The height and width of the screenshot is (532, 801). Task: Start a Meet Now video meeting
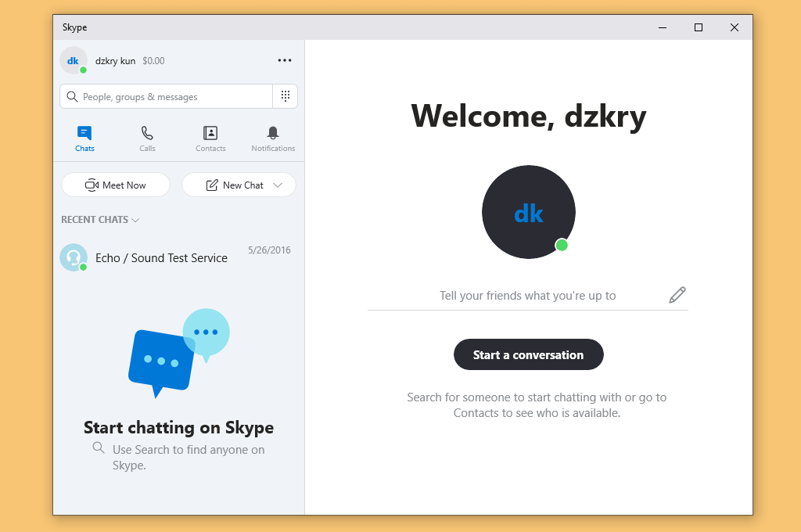point(116,185)
